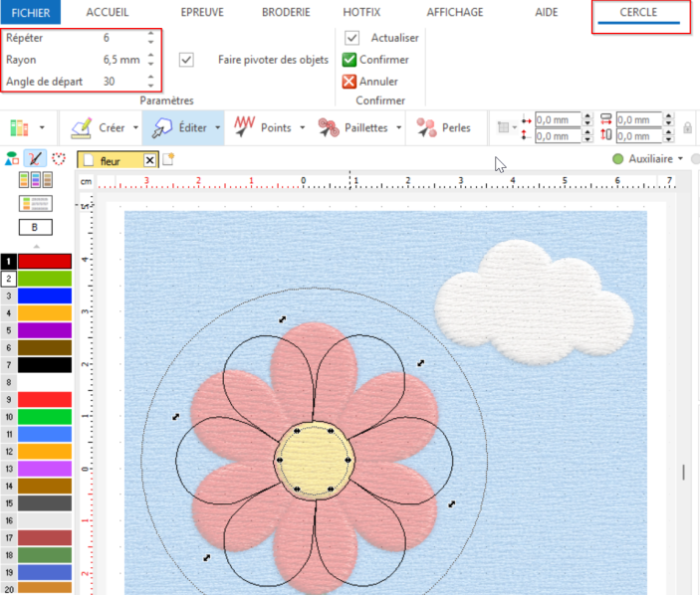Click the Paillettes sequin icon
Image resolution: width=700 pixels, height=595 pixels.
tap(329, 127)
